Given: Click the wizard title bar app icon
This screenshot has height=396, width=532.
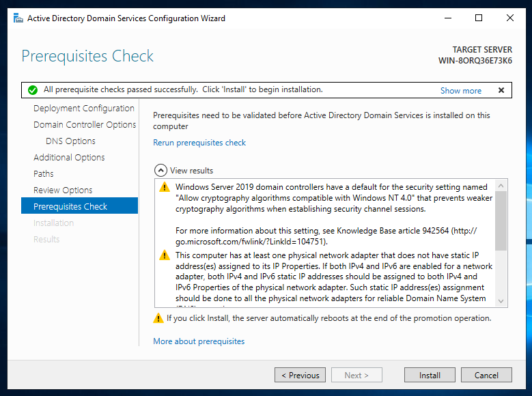Looking at the screenshot, I should point(18,18).
